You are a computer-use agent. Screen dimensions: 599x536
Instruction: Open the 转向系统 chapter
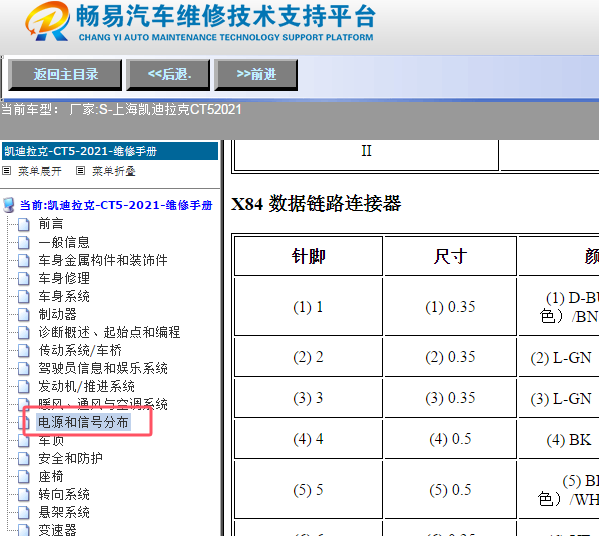[x=64, y=494]
